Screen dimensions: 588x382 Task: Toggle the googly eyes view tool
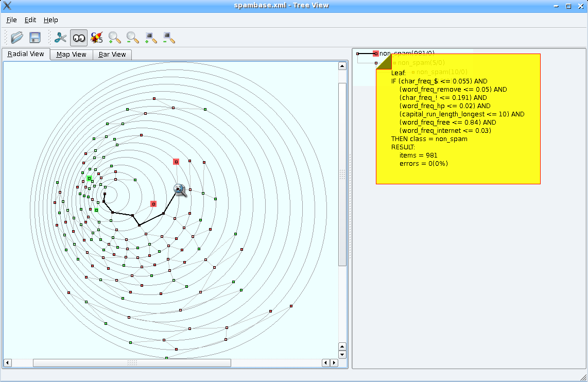(x=79, y=38)
